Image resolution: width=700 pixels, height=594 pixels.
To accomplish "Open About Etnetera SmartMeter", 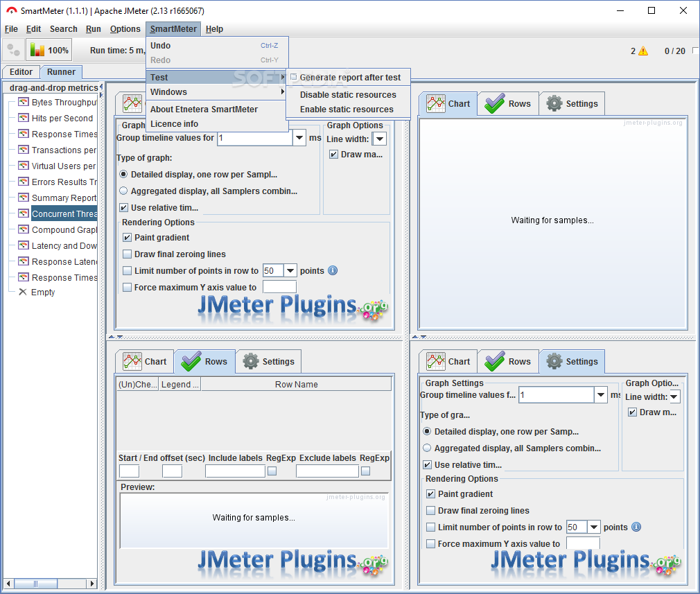I will coord(217,110).
